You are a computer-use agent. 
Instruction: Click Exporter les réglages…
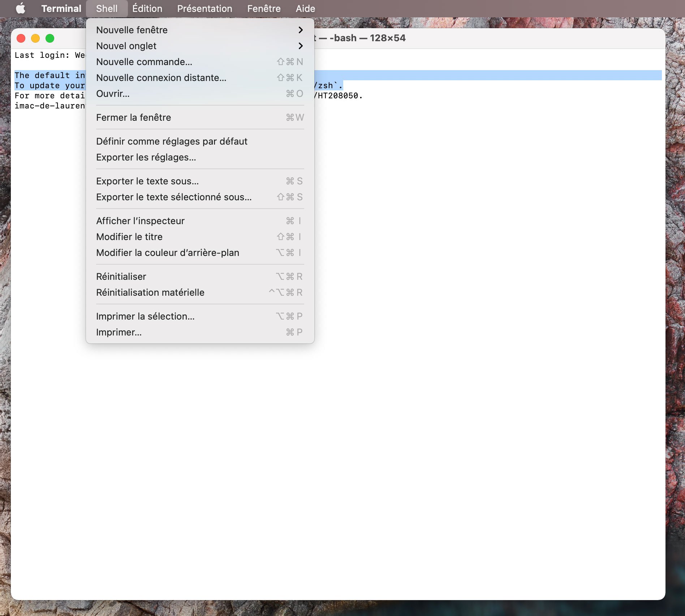[x=146, y=157]
